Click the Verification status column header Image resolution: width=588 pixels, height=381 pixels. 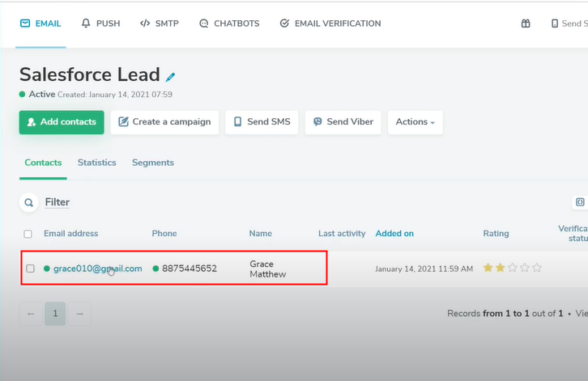pyautogui.click(x=573, y=234)
